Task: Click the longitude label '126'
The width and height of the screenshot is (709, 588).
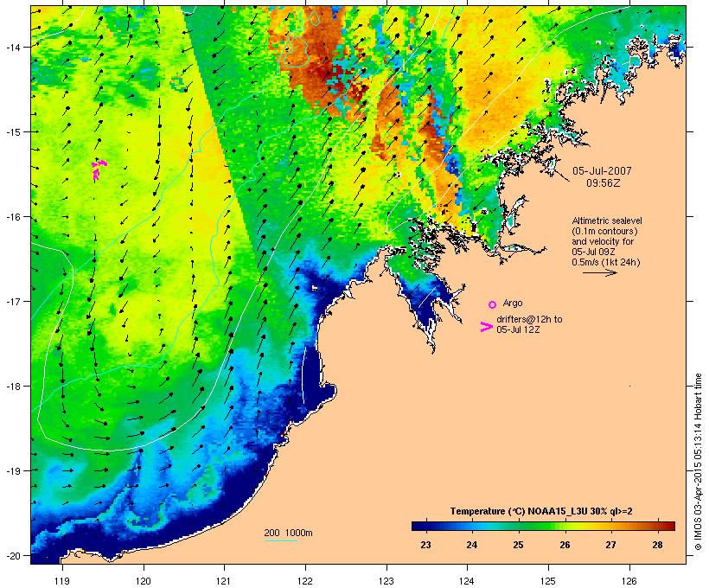Action: pos(629,581)
